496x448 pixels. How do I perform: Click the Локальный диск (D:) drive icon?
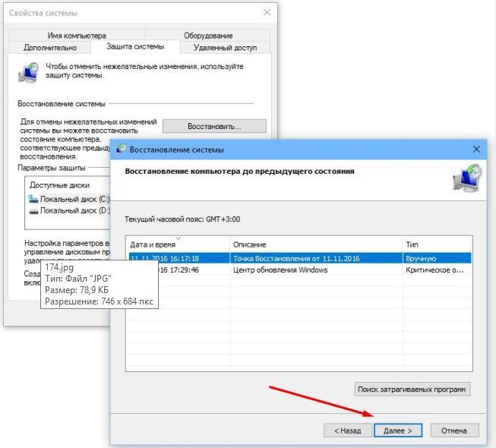33,211
